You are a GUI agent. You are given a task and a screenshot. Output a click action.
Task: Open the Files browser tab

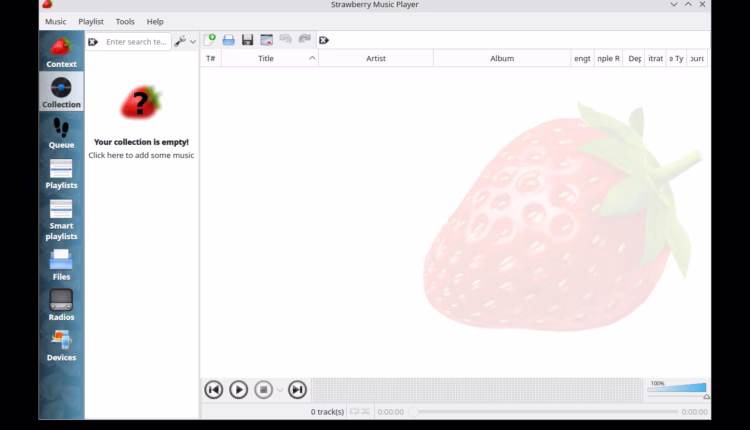[61, 265]
